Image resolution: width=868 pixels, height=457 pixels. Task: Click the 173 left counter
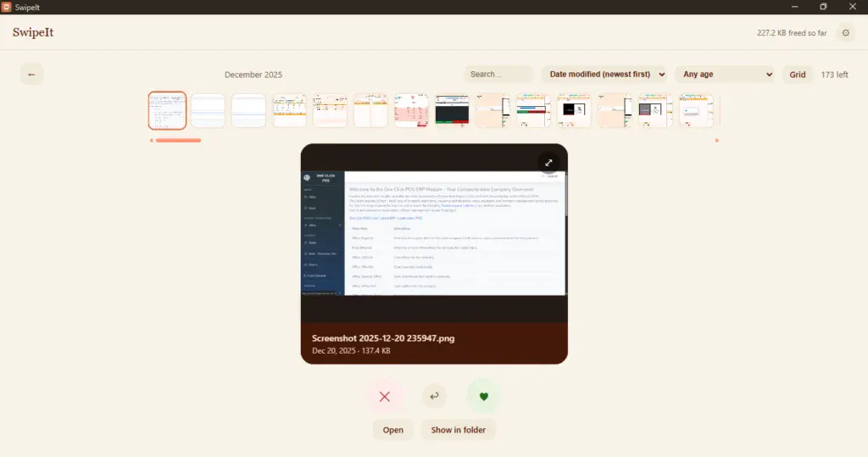[x=834, y=75]
